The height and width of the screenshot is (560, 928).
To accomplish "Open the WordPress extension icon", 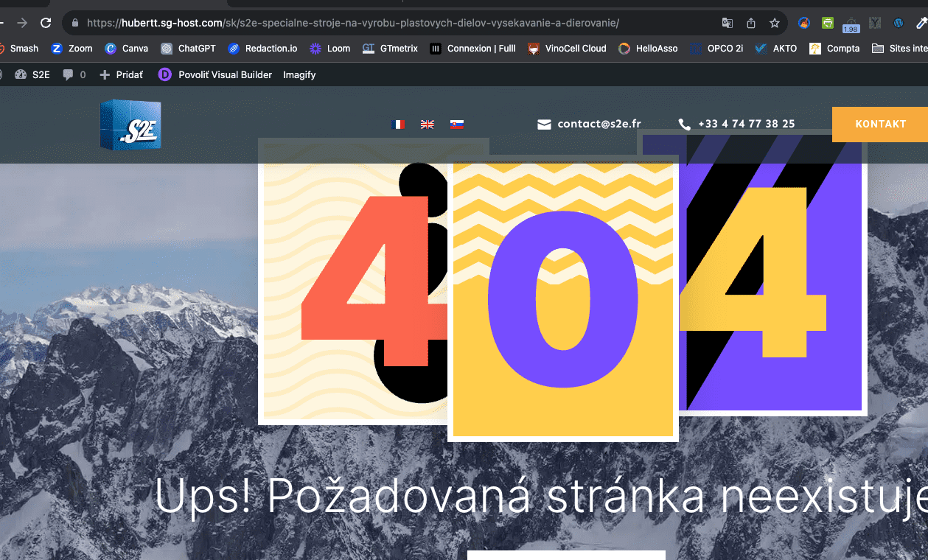I will click(x=899, y=23).
